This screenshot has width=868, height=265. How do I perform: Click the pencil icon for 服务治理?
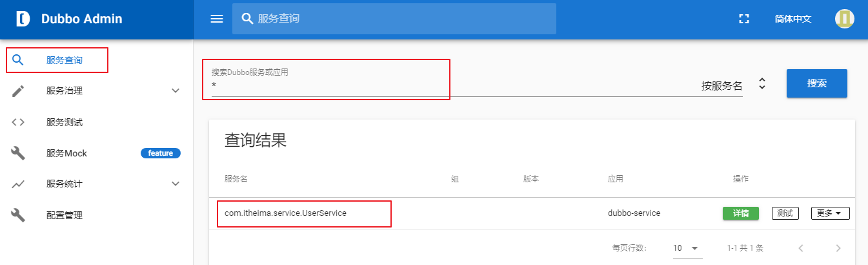[x=19, y=91]
